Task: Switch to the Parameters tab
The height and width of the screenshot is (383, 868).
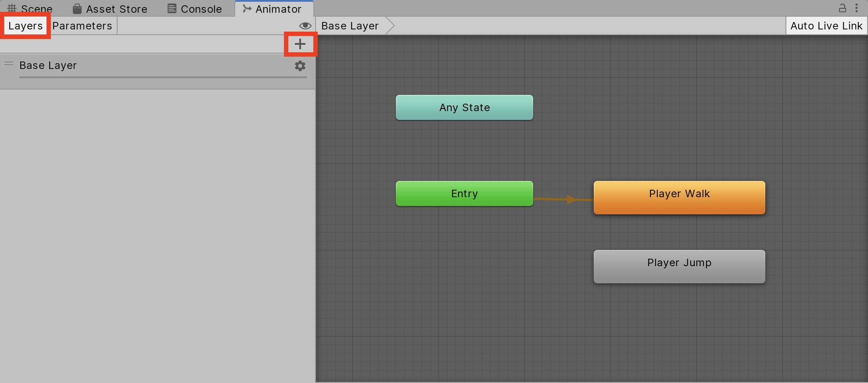Action: (82, 26)
